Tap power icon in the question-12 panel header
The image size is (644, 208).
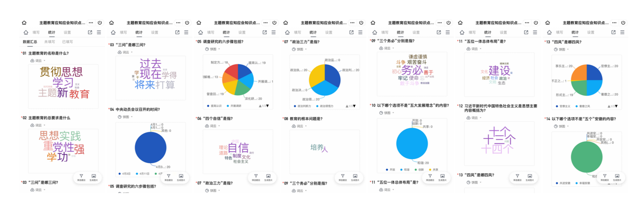(x=536, y=23)
